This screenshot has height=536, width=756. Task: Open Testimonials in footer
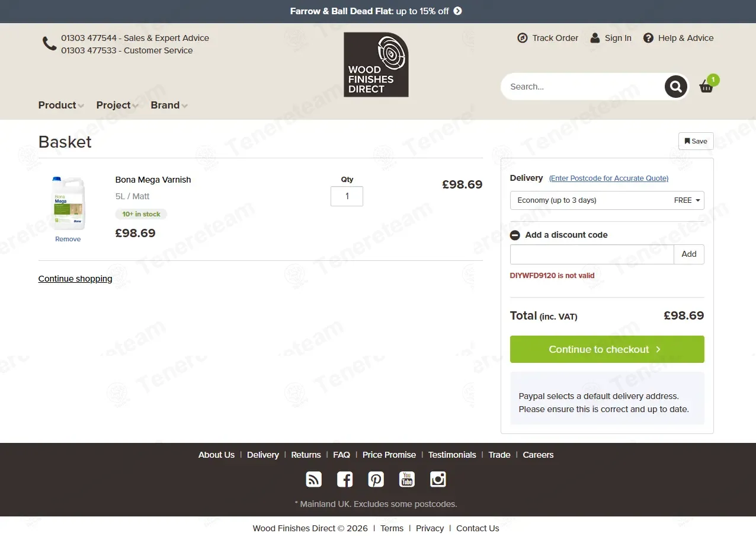click(x=452, y=455)
